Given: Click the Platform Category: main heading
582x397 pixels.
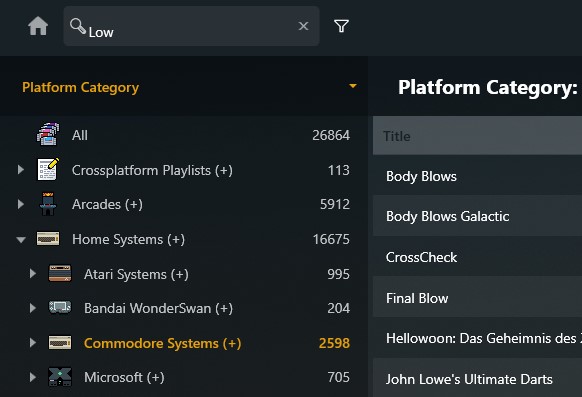Looking at the screenshot, I should 488,88.
